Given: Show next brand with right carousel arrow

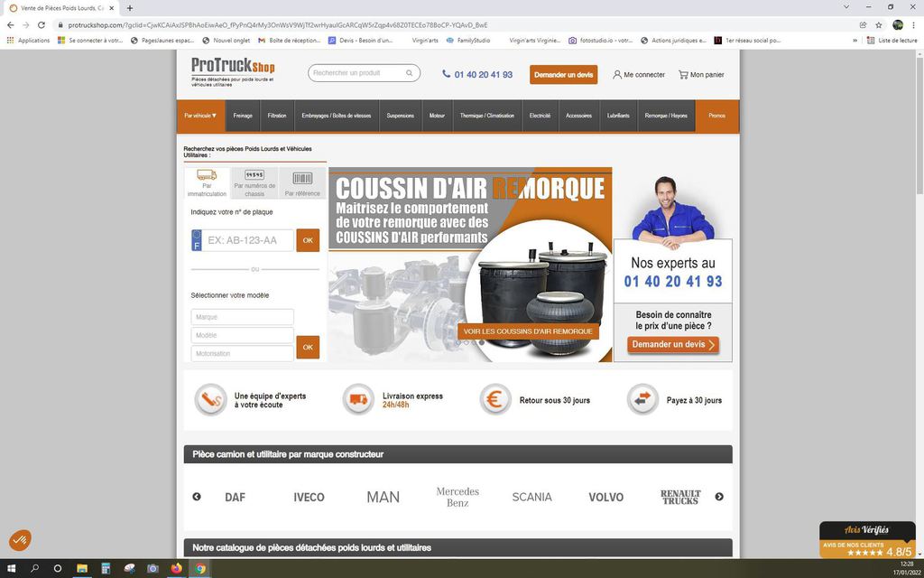Looking at the screenshot, I should [x=719, y=497].
